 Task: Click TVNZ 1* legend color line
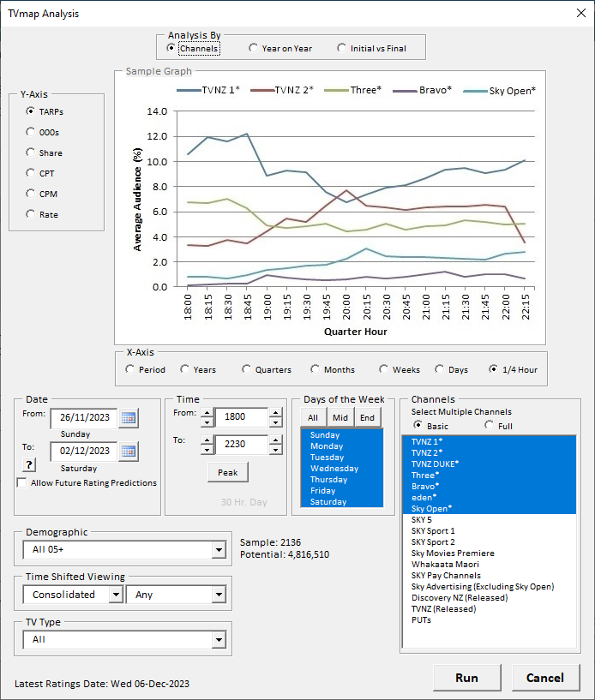pos(189,90)
